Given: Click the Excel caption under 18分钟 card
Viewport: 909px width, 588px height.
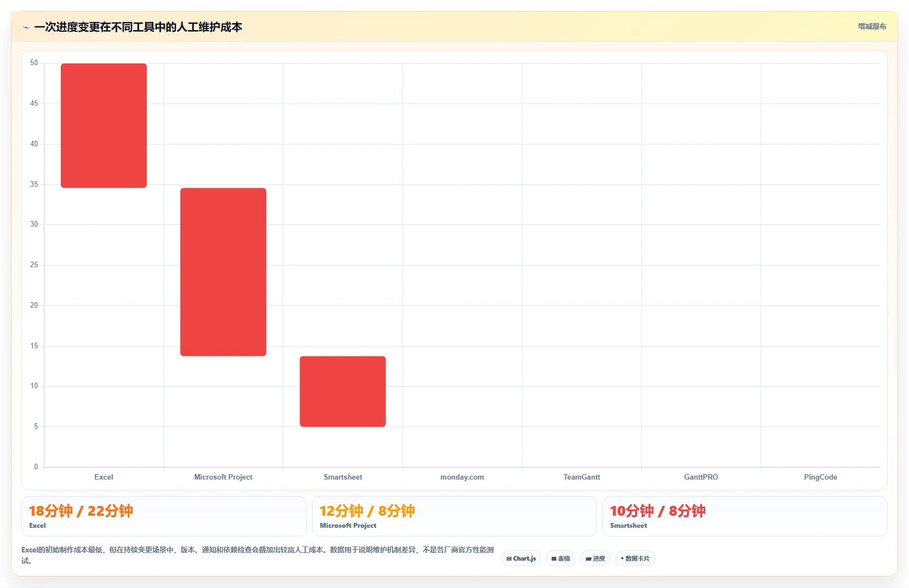Looking at the screenshot, I should coord(37,526).
